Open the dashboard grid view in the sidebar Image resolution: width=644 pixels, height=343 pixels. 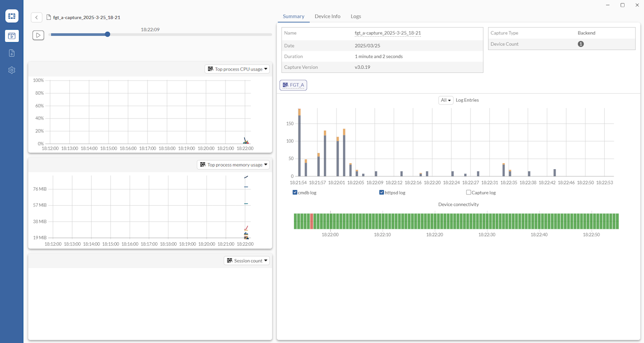(12, 16)
